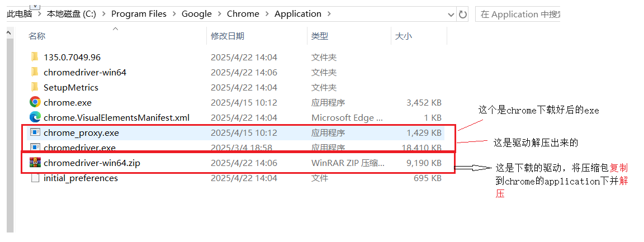Viewport: 644px width, 242px height.
Task: Click the folder name chromedriver-win64
Action: tap(85, 72)
